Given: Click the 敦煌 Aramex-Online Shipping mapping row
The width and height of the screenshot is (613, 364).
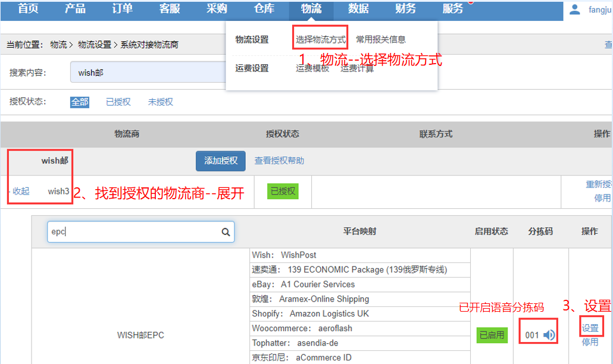Looking at the screenshot, I should coord(360,299).
